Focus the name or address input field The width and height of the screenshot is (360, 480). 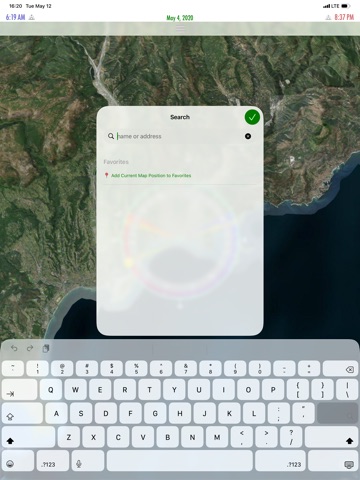[x=180, y=136]
